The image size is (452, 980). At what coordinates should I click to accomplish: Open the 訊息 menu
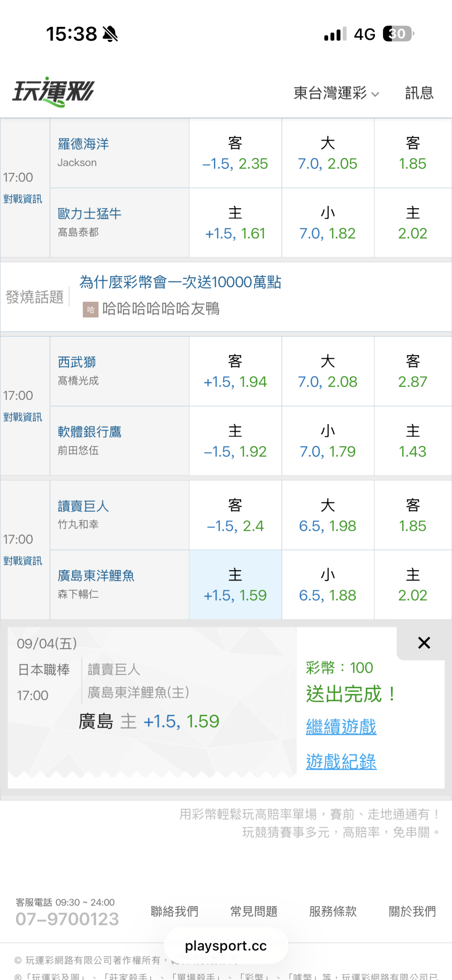click(419, 93)
